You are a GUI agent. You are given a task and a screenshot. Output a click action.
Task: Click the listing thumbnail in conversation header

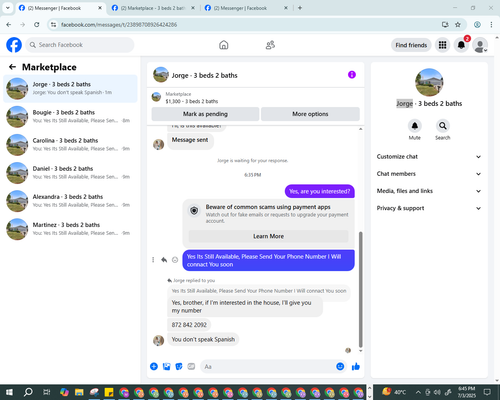pos(161,75)
